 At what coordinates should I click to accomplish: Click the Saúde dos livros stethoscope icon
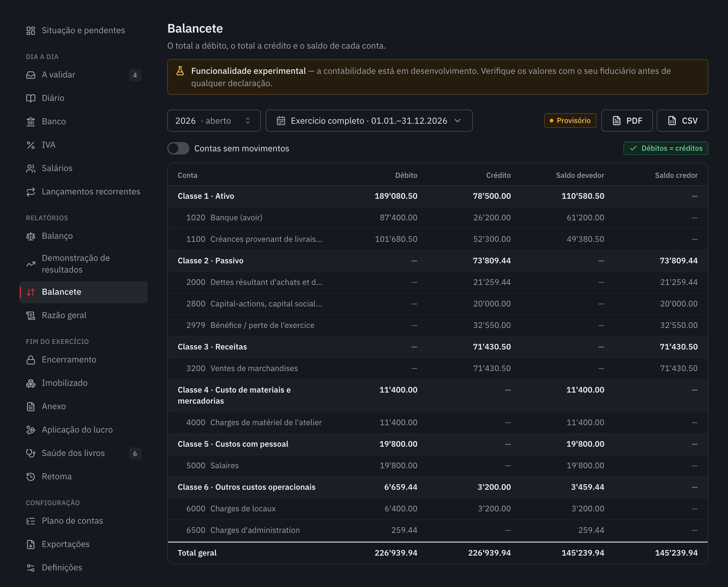[x=31, y=453]
